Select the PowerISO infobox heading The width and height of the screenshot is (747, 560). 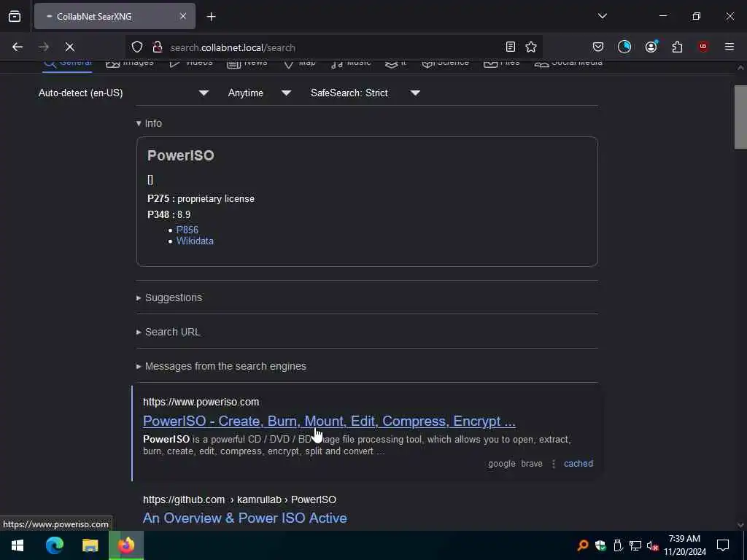click(181, 155)
